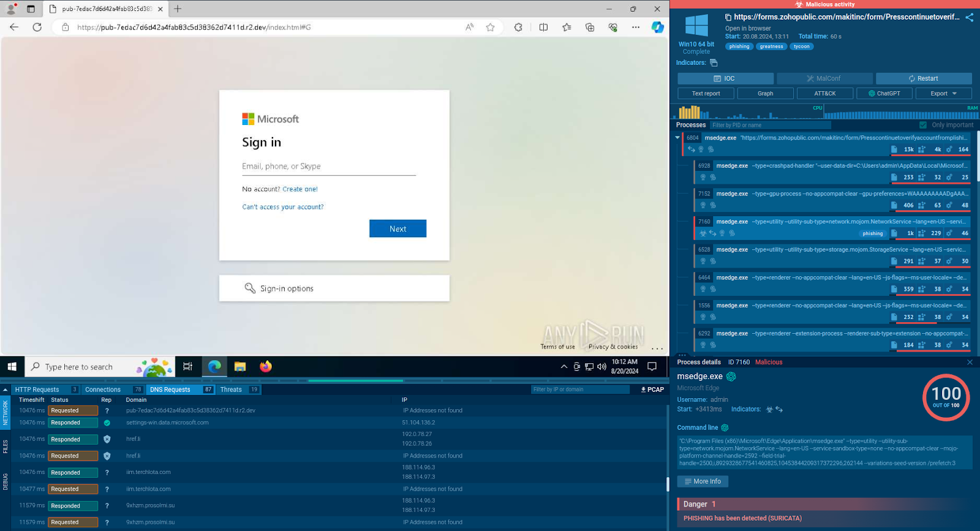Collapse the network panel arrow
980x531 pixels.
[x=5, y=390]
